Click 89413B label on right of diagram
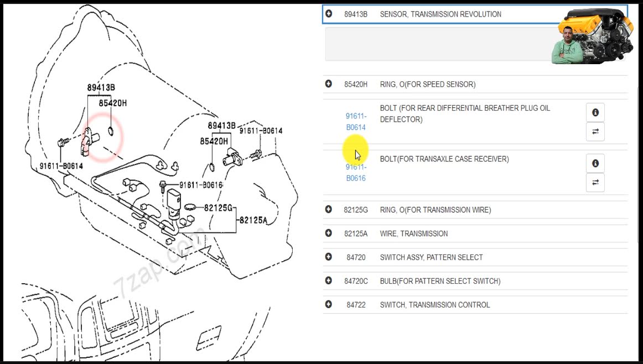Image resolution: width=643 pixels, height=364 pixels. (221, 126)
